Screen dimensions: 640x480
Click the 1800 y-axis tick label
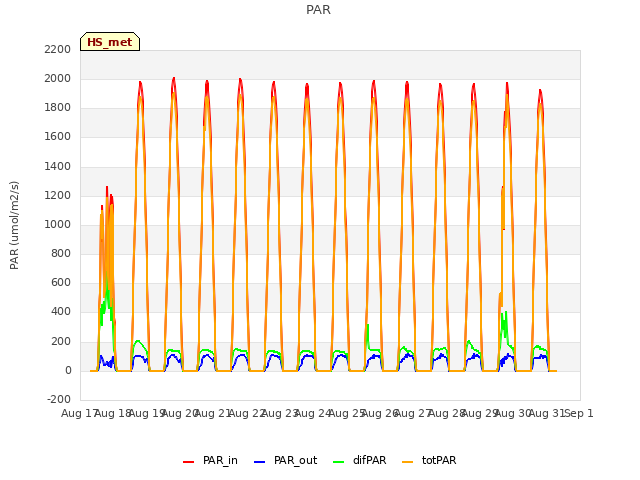[x=58, y=108]
